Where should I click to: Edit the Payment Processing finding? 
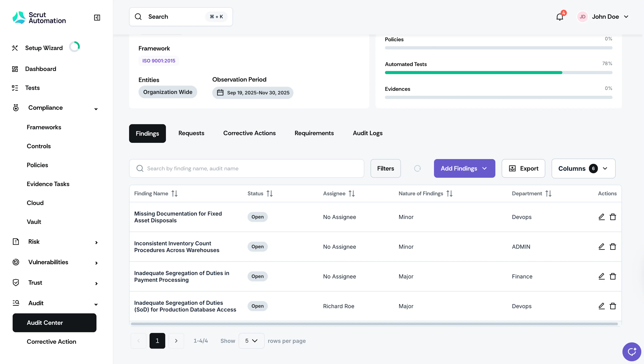[601, 276]
